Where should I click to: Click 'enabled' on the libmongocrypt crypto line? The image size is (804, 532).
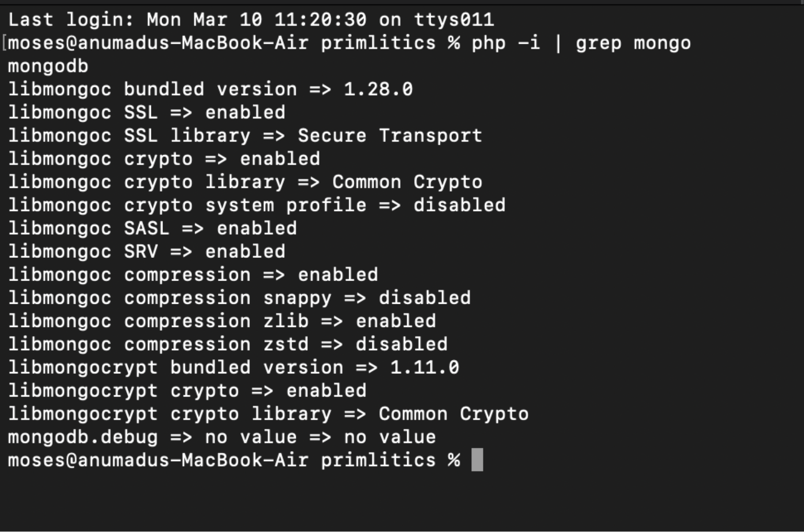[326, 391]
